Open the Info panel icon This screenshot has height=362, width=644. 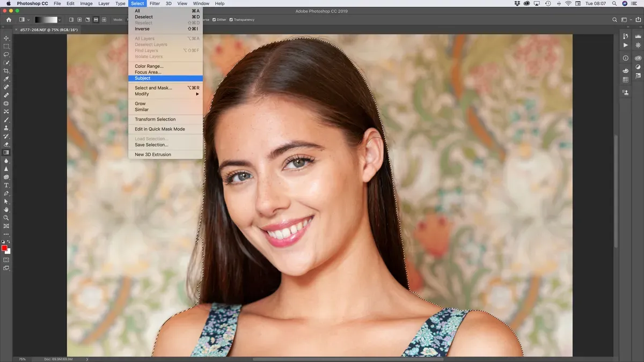(625, 58)
